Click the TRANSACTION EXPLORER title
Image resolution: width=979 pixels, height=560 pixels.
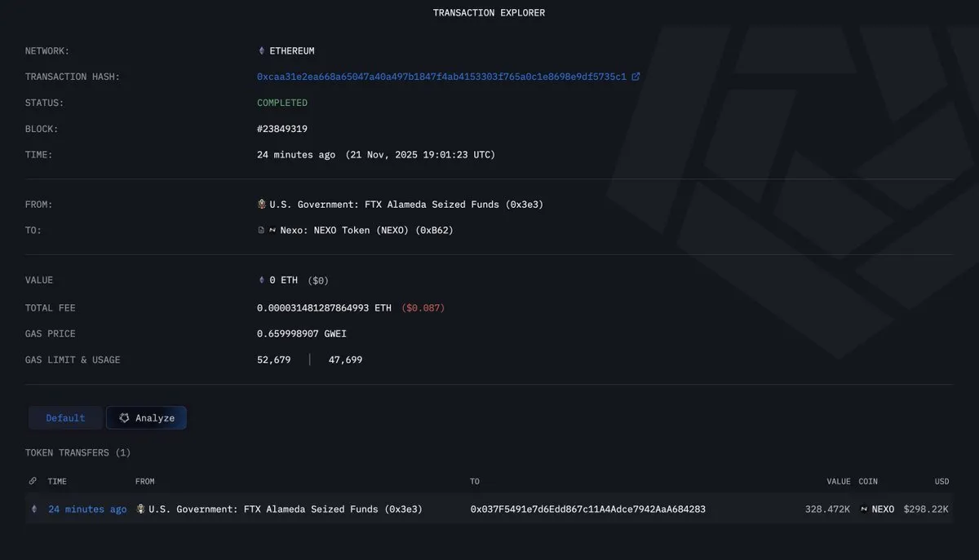(489, 13)
